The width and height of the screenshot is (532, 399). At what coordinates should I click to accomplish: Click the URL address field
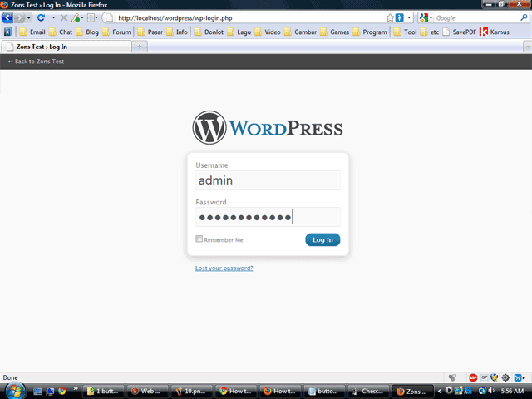pyautogui.click(x=249, y=18)
